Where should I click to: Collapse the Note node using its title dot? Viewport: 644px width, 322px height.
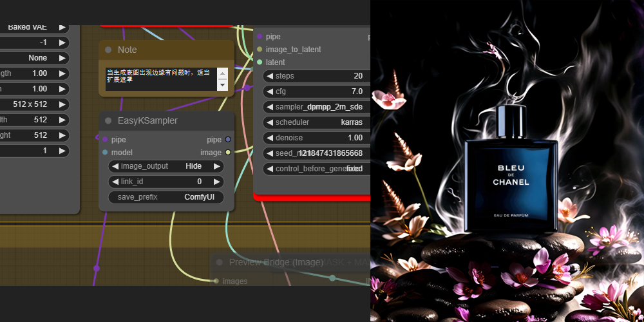(108, 50)
